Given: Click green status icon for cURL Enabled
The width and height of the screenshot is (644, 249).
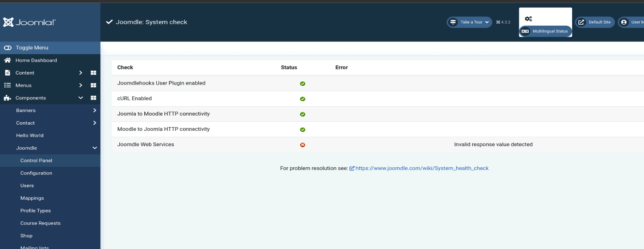Looking at the screenshot, I should pyautogui.click(x=302, y=99).
